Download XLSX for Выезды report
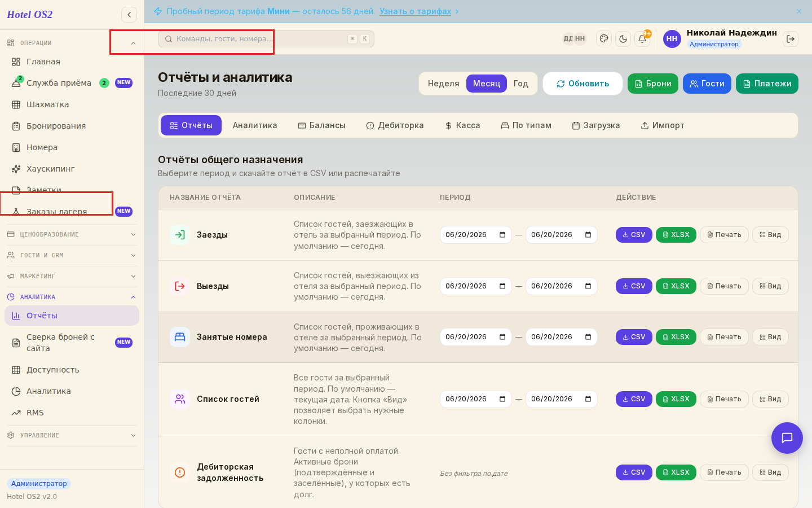Viewport: 812px width, 508px height. pyautogui.click(x=676, y=286)
